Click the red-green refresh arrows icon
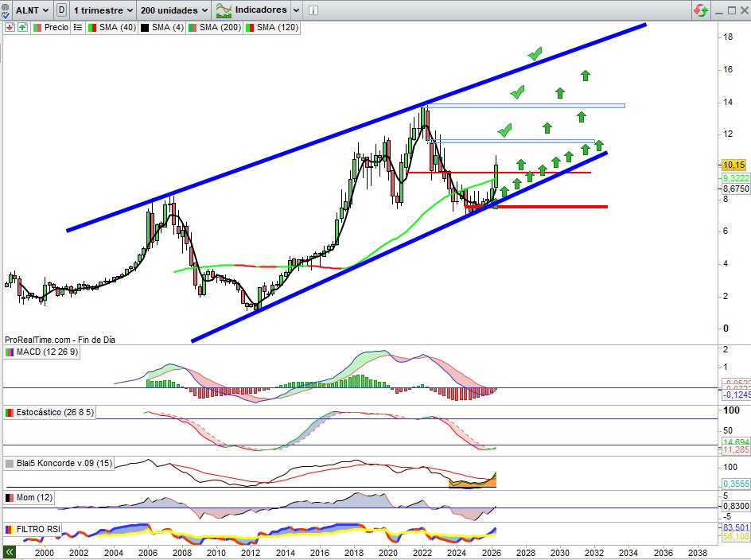This screenshot has height=560, width=751. (701, 10)
